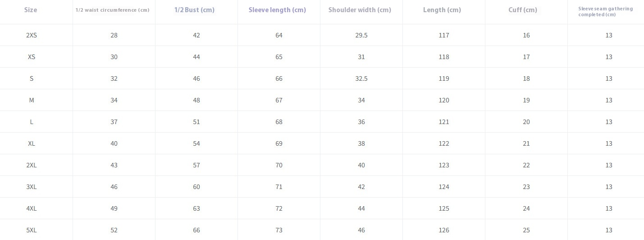Viewport: 644px width, 240px height.
Task: Click the Shoulder width (cm) header
Action: [x=360, y=10]
